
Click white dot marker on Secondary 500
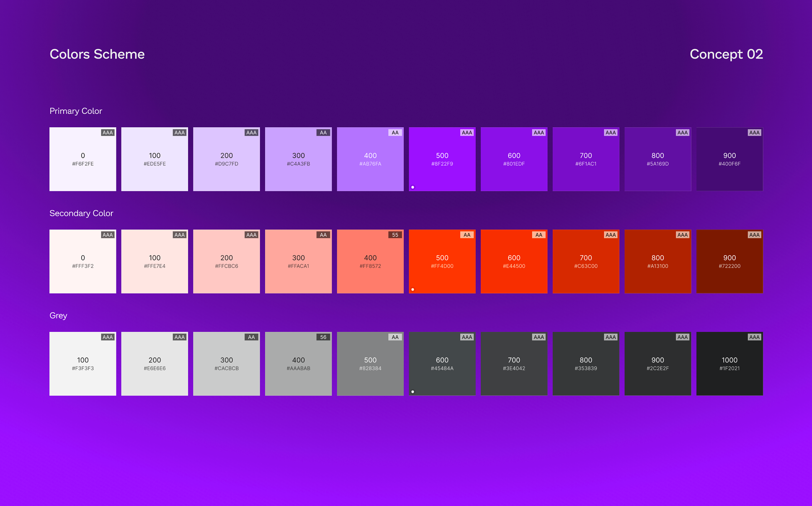(412, 289)
